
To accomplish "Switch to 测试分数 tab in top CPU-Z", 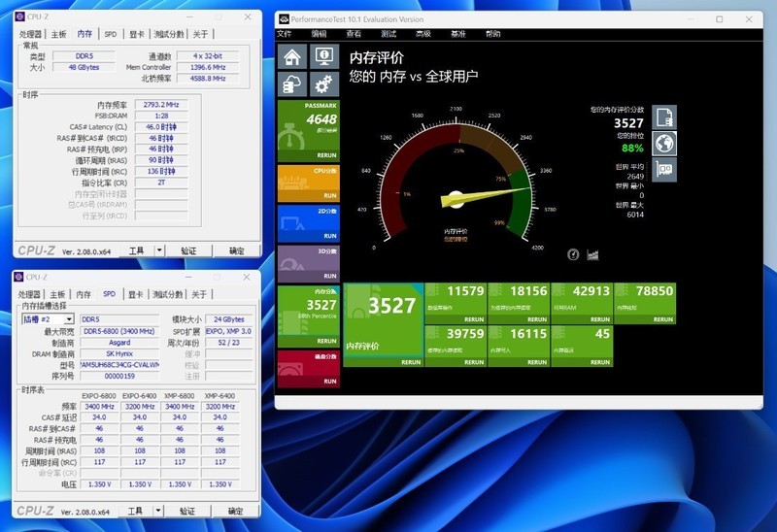I will [x=168, y=34].
